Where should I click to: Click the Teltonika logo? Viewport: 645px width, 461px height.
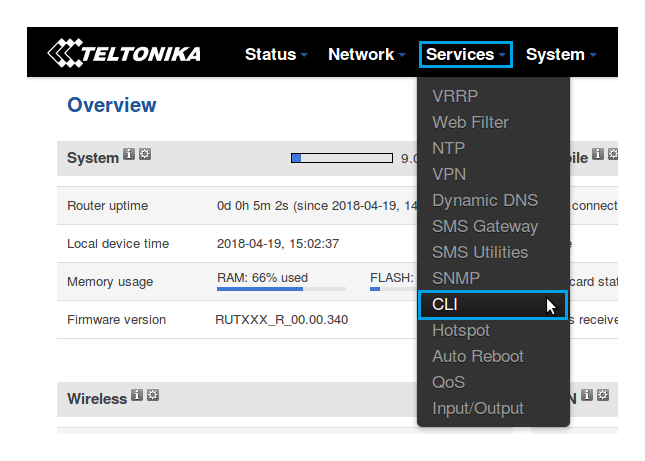point(124,54)
